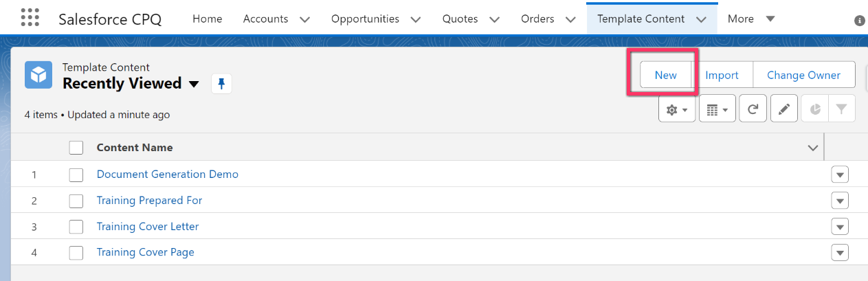Select the Training Cover Letter checkbox
868x281 pixels.
pyautogui.click(x=76, y=227)
